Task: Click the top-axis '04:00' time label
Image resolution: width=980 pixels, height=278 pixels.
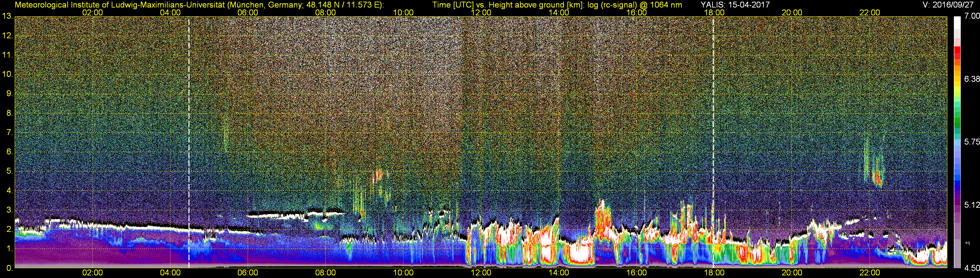Action: coord(170,12)
